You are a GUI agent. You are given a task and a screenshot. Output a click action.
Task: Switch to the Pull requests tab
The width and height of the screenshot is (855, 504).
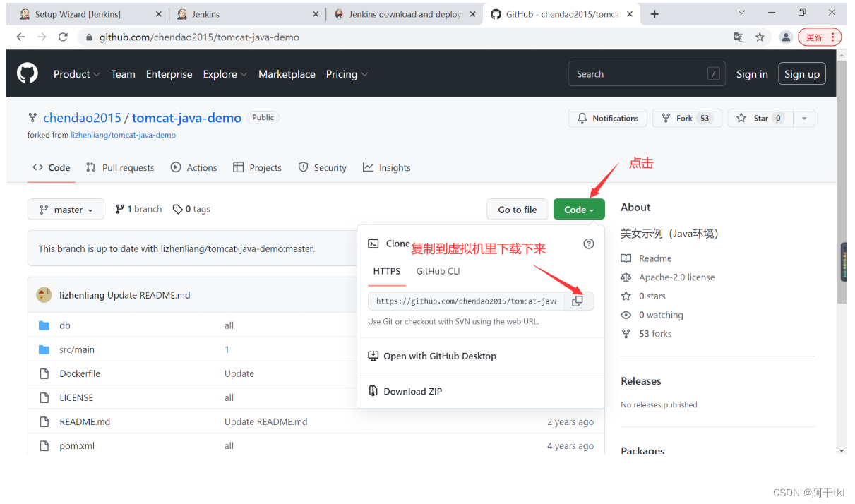[120, 167]
